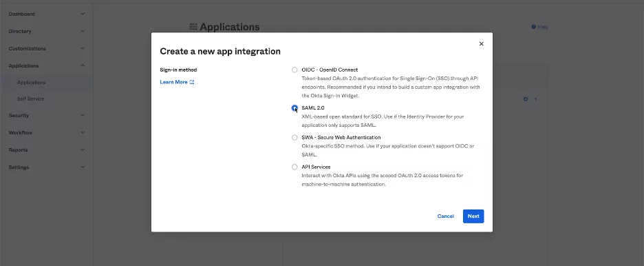Click the Create a new app integration title

click(220, 52)
